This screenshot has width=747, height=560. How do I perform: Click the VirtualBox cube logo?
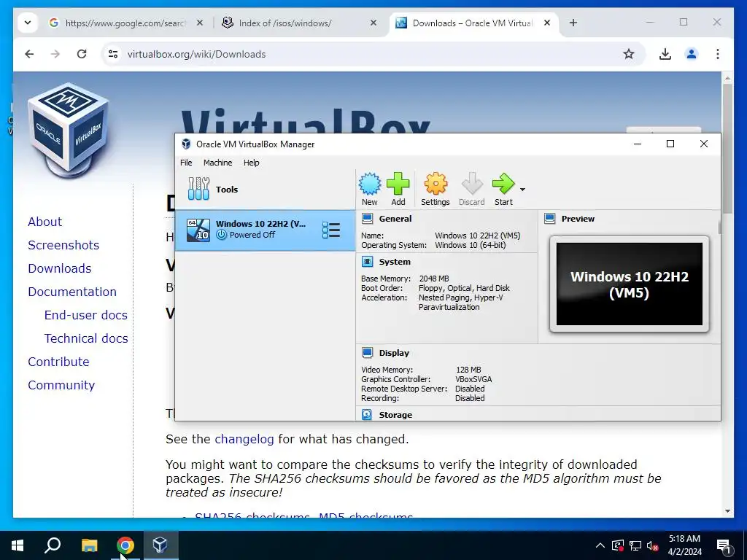point(69,130)
